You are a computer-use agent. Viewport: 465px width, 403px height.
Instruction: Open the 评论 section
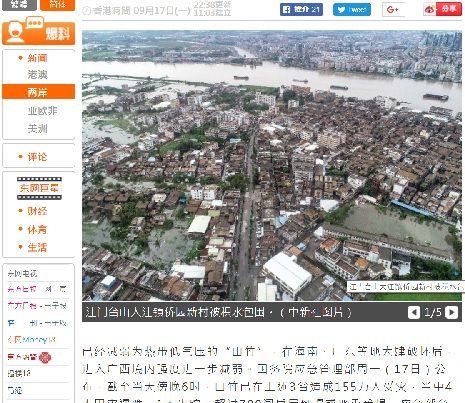point(37,157)
